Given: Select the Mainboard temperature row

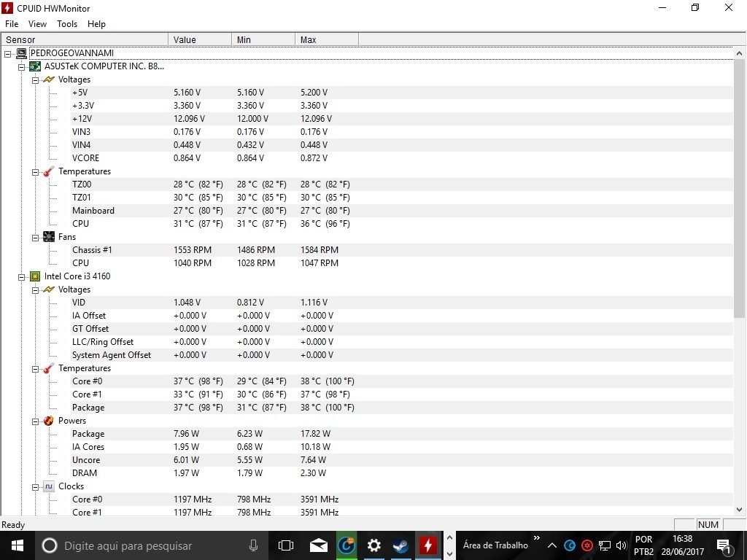Looking at the screenshot, I should [402, 211].
